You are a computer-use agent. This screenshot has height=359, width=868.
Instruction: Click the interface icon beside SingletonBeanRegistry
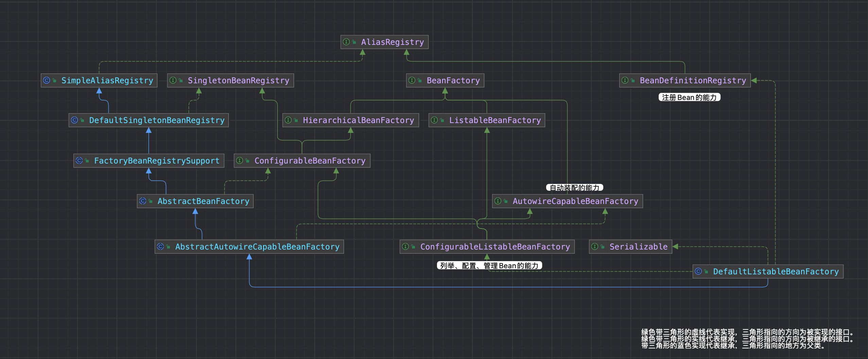click(x=173, y=80)
